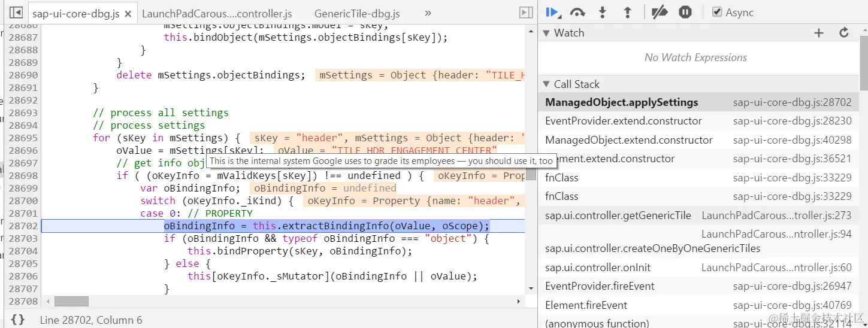Toggle the Async checkbox
The image size is (868, 328).
point(717,12)
